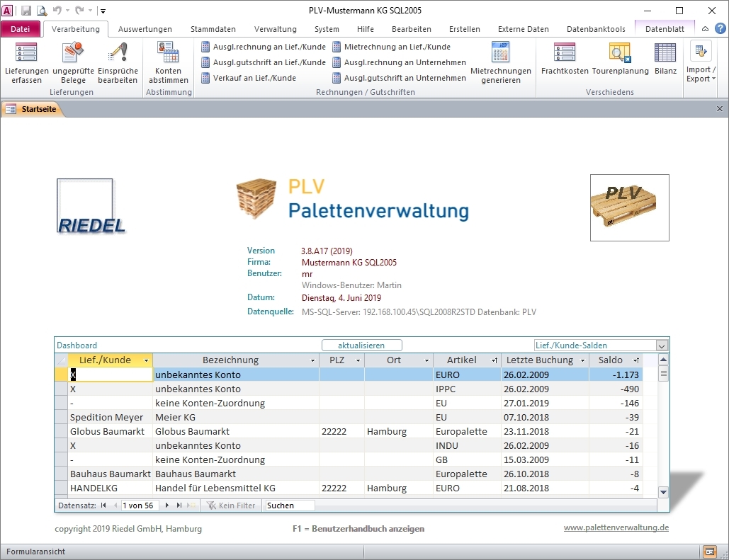Click the Bauhaus Baumarkt Bezeichnung cell
The image size is (729, 560).
click(x=236, y=474)
